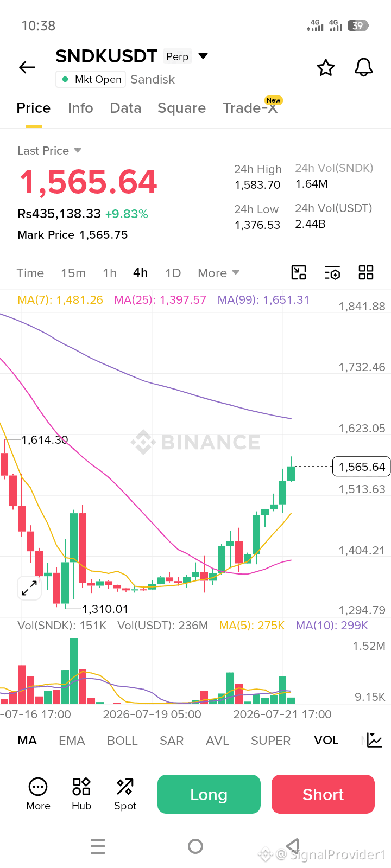Open the Hub icon
Screen dimensions: 391x868
tap(81, 794)
